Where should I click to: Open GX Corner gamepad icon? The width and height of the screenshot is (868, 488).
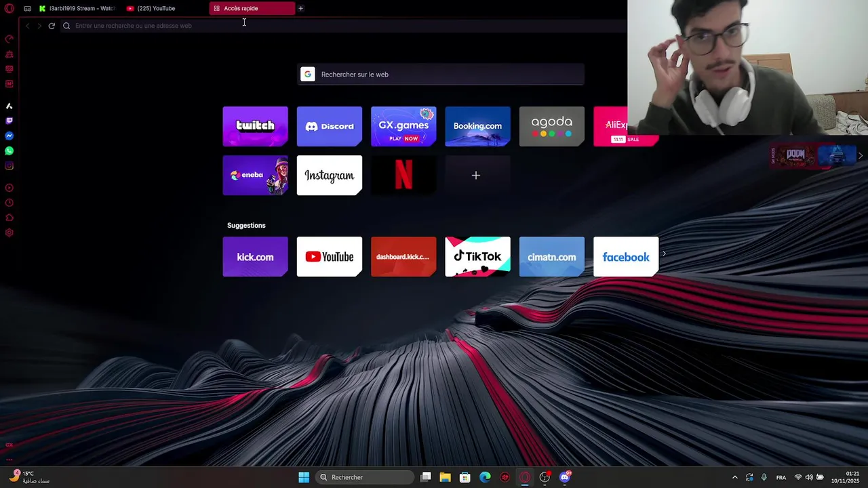[27, 8]
